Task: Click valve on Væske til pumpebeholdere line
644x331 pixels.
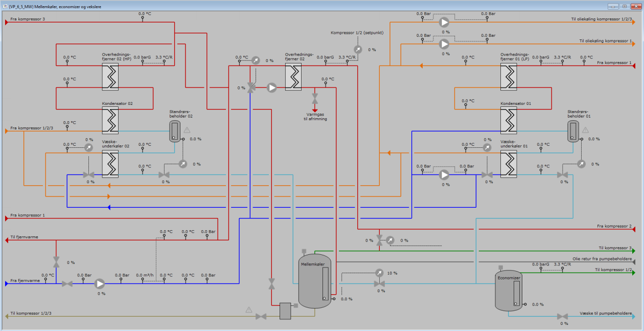Action: click(x=563, y=317)
